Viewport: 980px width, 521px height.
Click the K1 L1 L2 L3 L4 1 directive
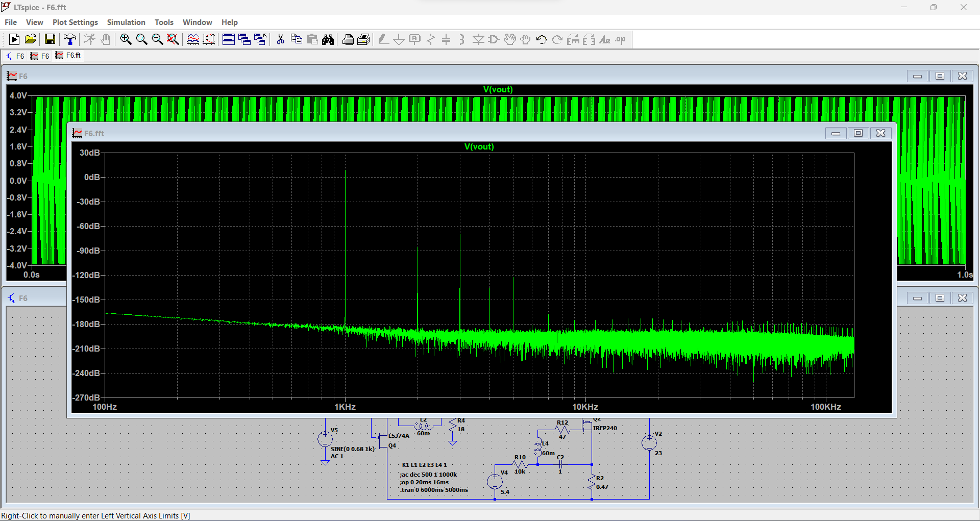click(x=424, y=465)
